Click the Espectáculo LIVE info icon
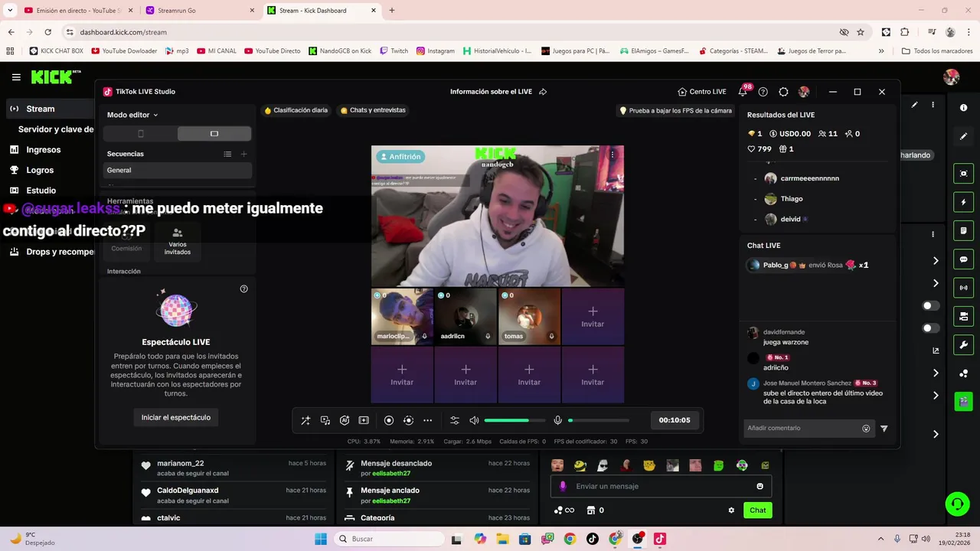Viewport: 980px width, 551px height. [244, 289]
